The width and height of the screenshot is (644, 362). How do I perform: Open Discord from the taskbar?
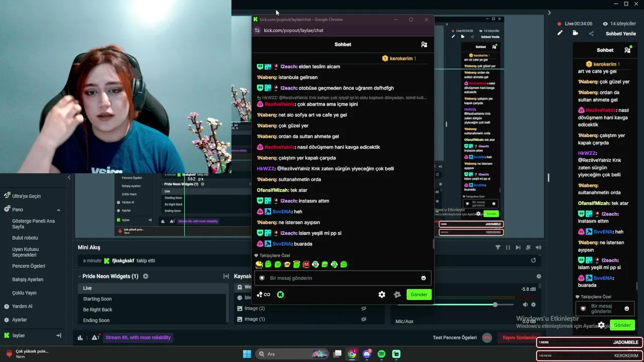pos(367,354)
